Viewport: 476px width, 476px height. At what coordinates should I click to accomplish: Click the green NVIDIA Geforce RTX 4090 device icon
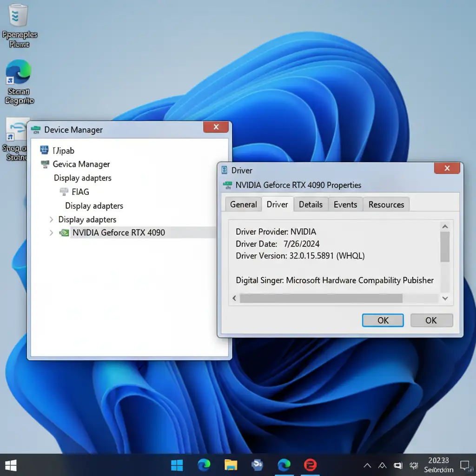point(65,232)
